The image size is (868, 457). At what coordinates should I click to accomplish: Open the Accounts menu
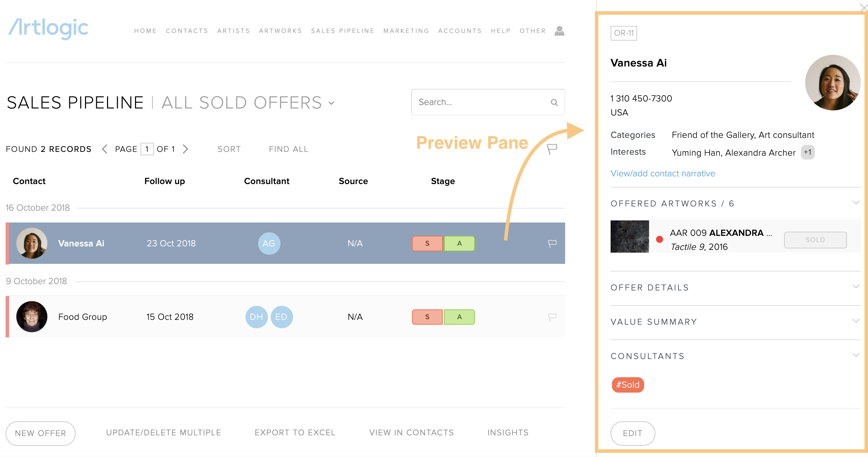tap(460, 31)
